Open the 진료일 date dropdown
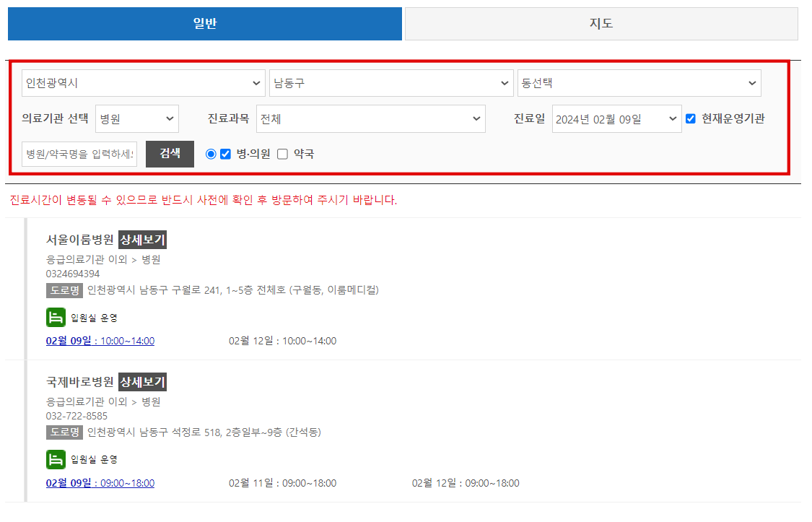This screenshot has height=522, width=812. click(x=616, y=118)
